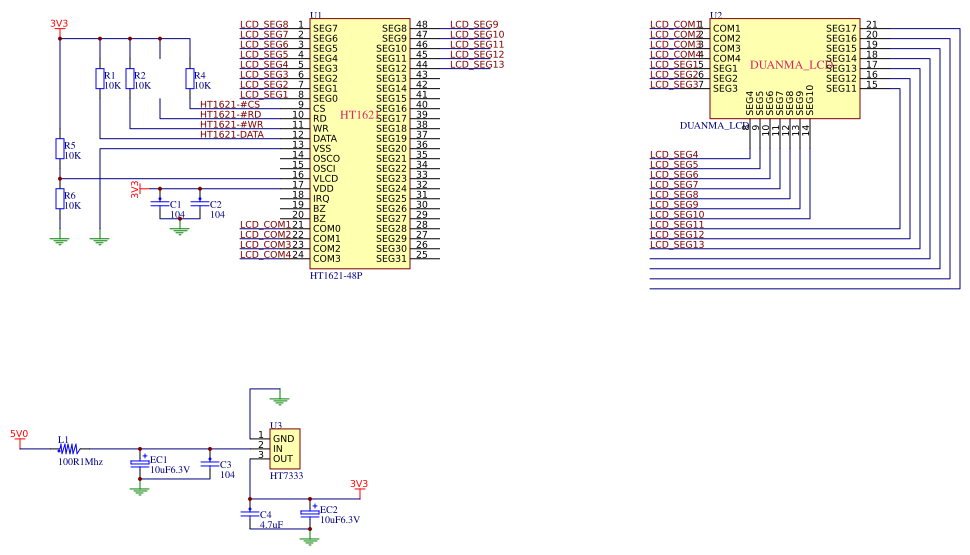Click the HT1621-DATA net label
This screenshot has height=555, width=970.
[232, 135]
